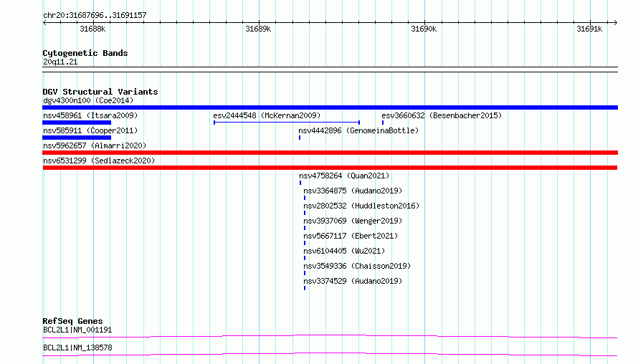Click the dgv4300n100 (Coe2014) variant label
This screenshot has height=364, width=638.
(x=88, y=100)
